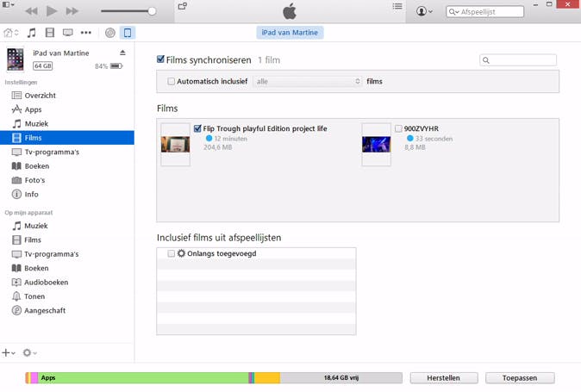Select Films under Instellingen
This screenshot has width=581, height=392.
[67, 138]
